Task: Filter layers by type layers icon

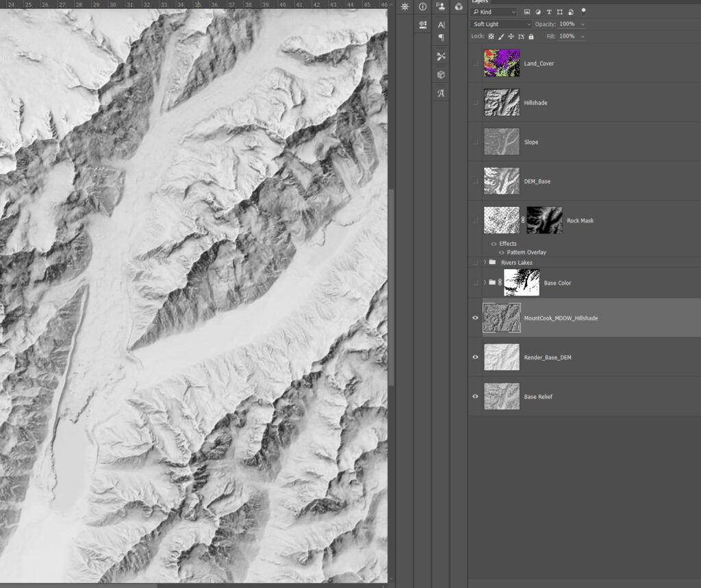Action: click(549, 12)
